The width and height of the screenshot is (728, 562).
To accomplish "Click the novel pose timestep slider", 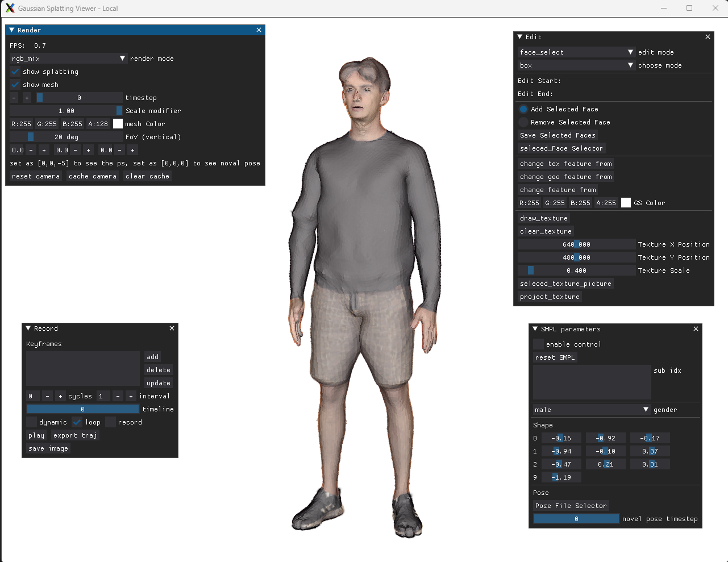I will coord(576,519).
